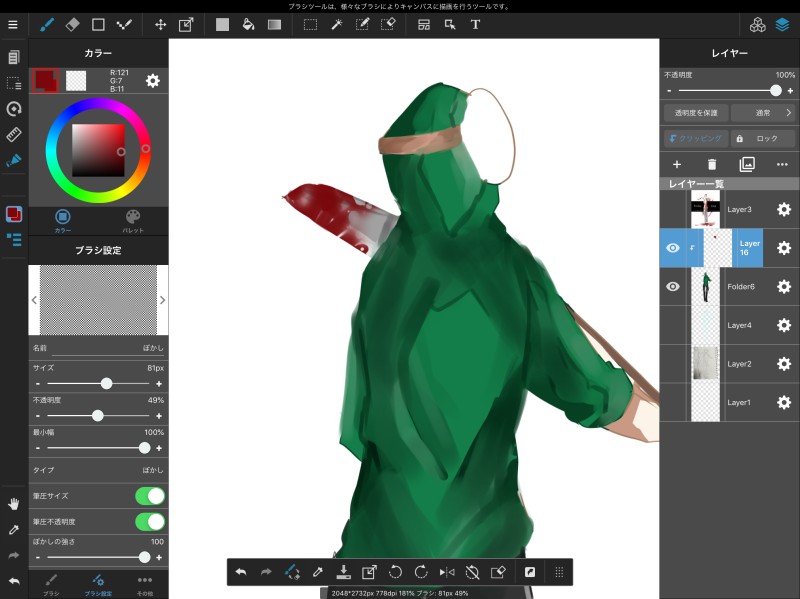Viewport: 800px width, 599px height.
Task: Open the layer more-options ellipsis menu
Action: pyautogui.click(x=782, y=164)
